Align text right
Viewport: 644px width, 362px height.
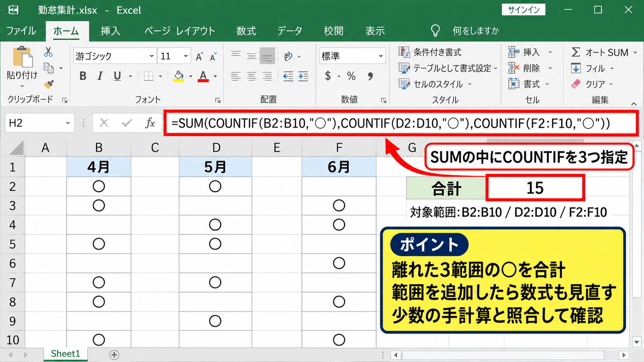click(x=267, y=76)
